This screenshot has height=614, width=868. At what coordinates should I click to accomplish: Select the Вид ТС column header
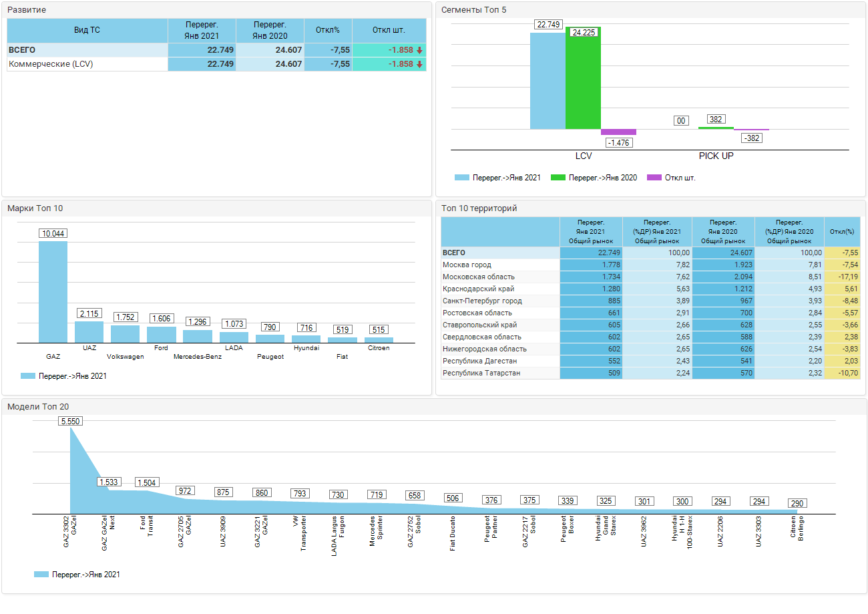tap(87, 30)
